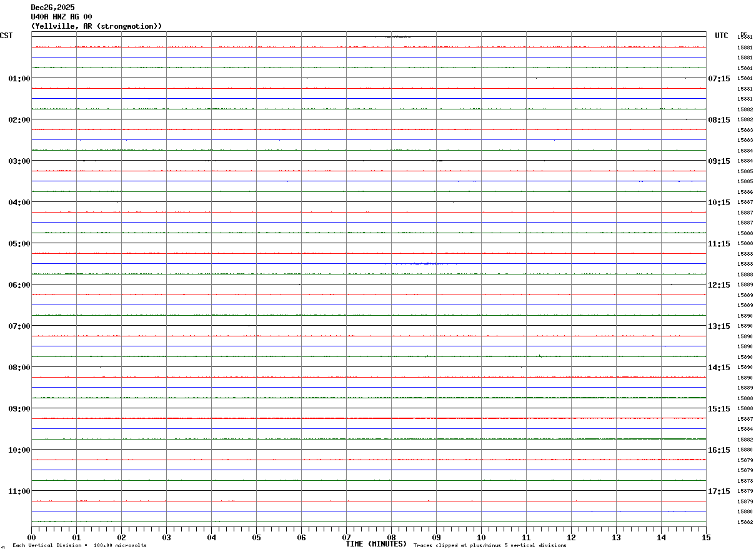Click minute tick label 07 on x-axis
This screenshot has width=756, height=554.
pos(347,538)
